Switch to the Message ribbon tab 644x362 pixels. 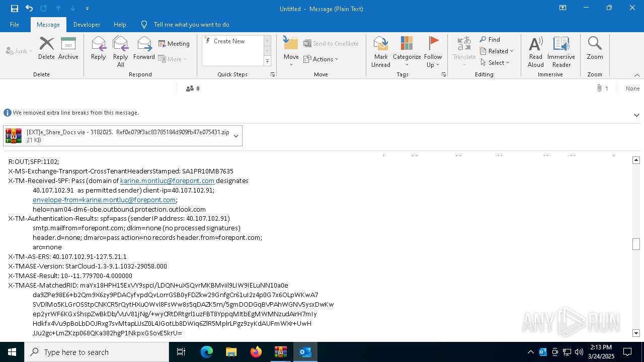pyautogui.click(x=48, y=24)
